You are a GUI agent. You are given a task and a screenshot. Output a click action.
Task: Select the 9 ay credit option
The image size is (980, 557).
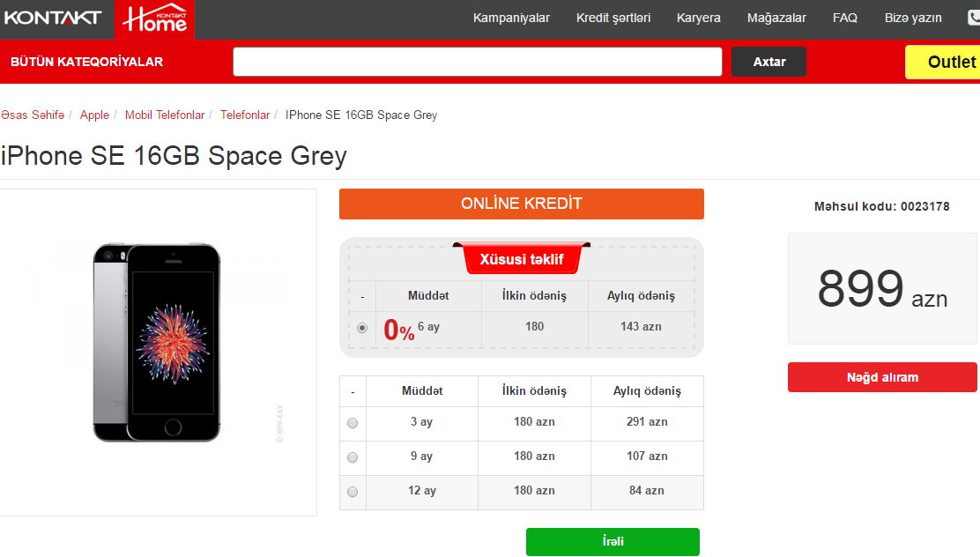[x=353, y=457]
